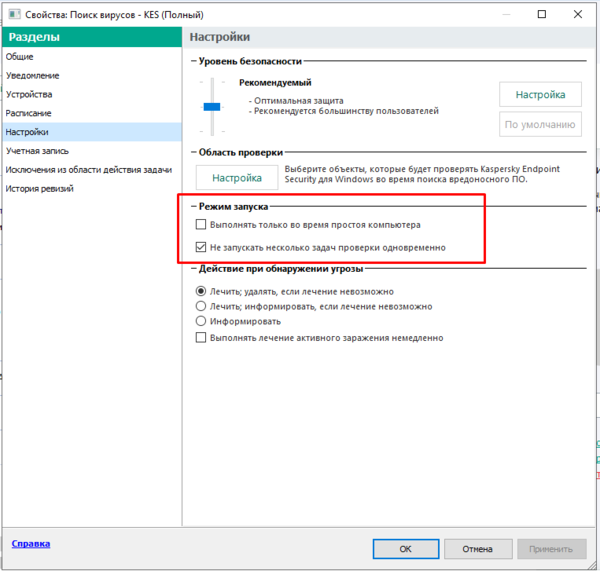
Task: Enable Выполнять только во время простоя компьютера
Action: pos(201,224)
